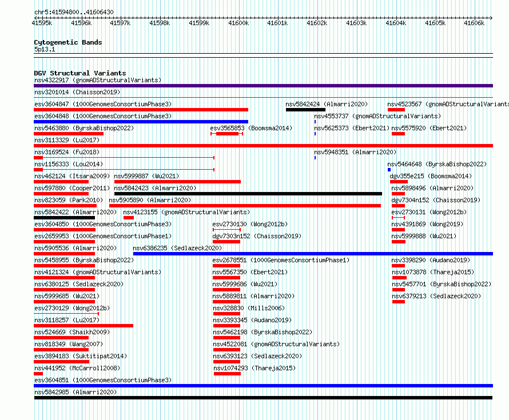Select nsv3118257 (Lu2017) label
This screenshot has width=509, height=420.
coord(67,320)
